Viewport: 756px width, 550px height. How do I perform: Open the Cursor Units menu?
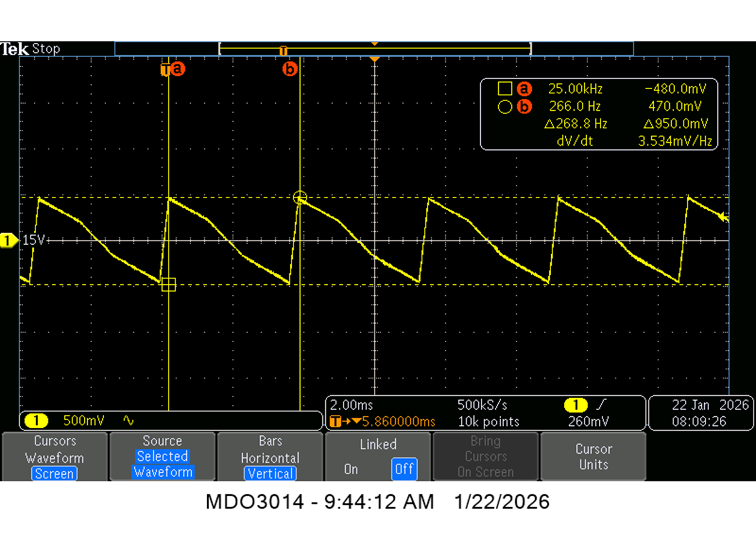(x=593, y=457)
